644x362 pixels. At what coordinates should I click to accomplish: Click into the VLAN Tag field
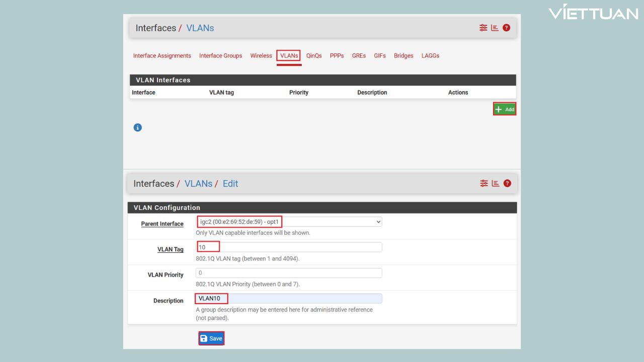point(289,247)
